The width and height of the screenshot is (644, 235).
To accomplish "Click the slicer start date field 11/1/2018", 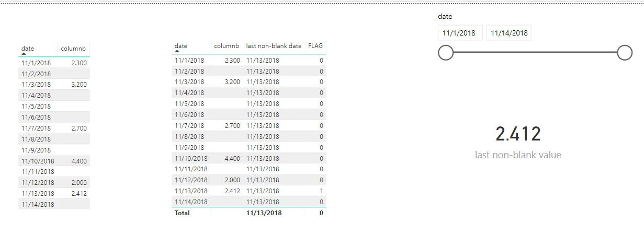I will pyautogui.click(x=460, y=33).
